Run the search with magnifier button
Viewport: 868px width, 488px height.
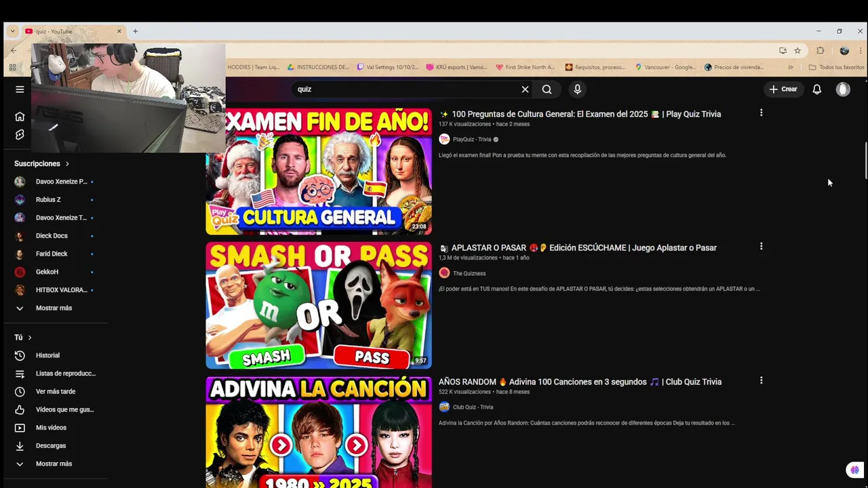tap(547, 89)
